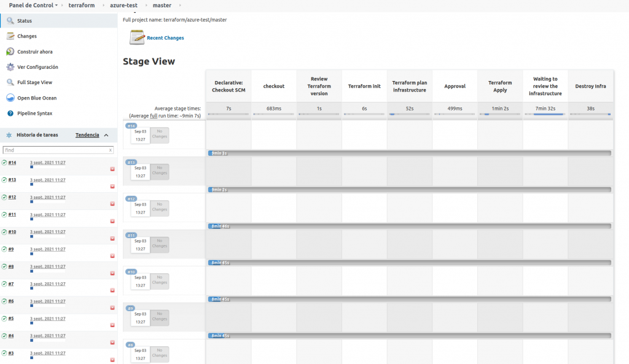Click the Pipeline Syntax help icon

(x=10, y=113)
